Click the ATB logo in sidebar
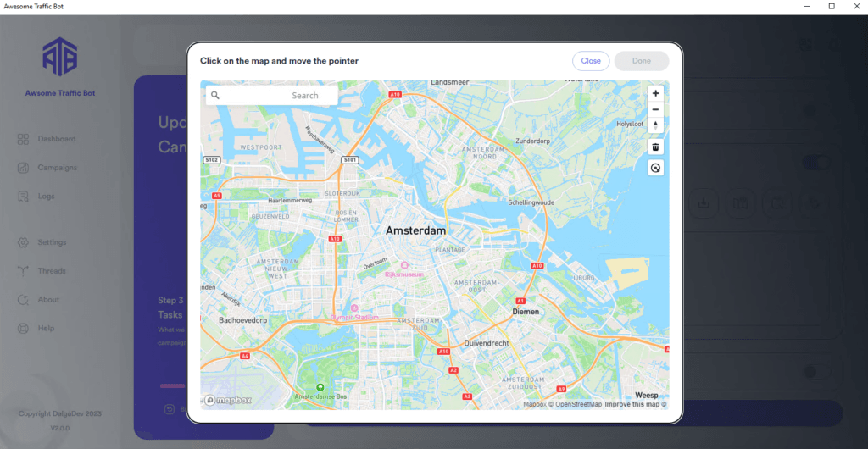The width and height of the screenshot is (868, 449). (60, 57)
